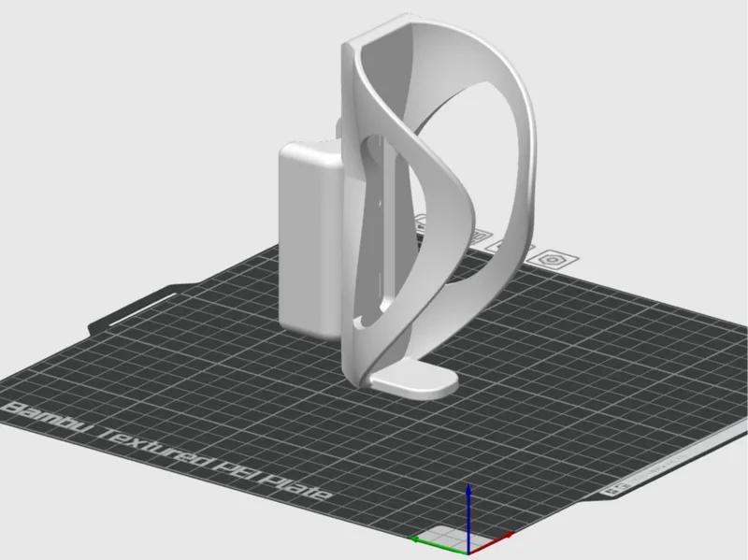The image size is (748, 560).
Task: Click the cage's flat base foot
Action: (x=414, y=380)
